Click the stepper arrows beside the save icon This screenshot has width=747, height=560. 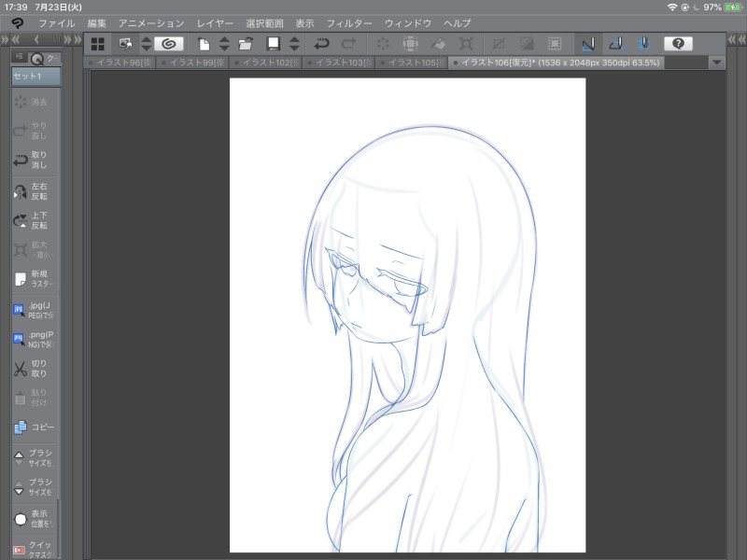[295, 44]
